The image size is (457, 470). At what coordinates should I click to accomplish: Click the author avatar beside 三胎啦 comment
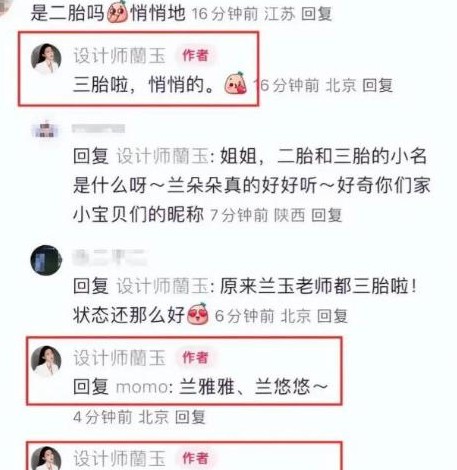pyautogui.click(x=46, y=59)
